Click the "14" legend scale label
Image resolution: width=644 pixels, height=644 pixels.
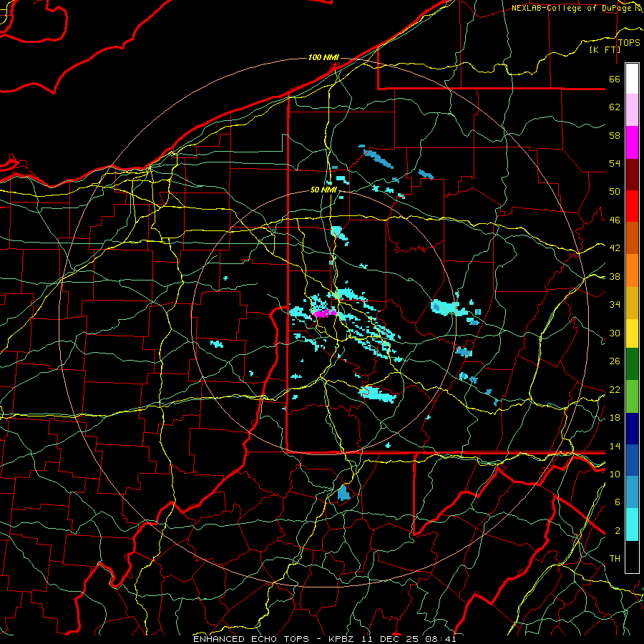coord(615,446)
